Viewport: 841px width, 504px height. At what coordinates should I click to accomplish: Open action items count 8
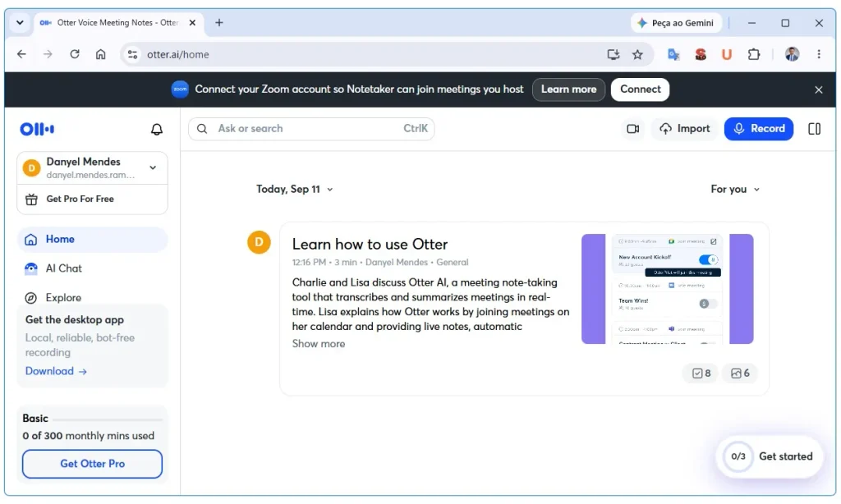[x=701, y=373]
